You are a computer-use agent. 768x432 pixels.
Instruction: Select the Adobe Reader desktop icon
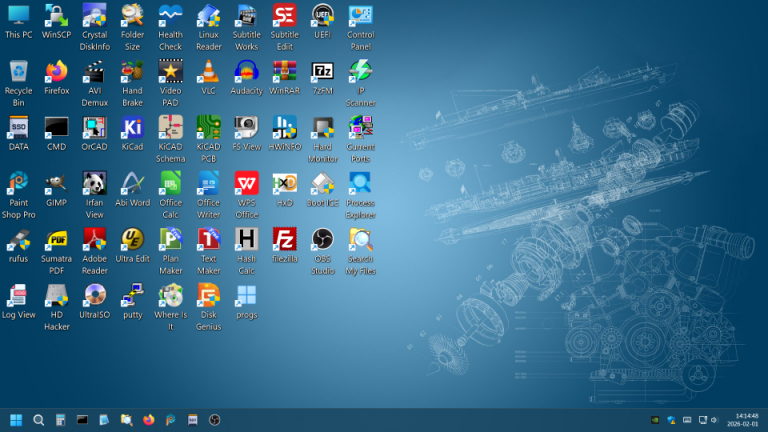[x=94, y=240]
